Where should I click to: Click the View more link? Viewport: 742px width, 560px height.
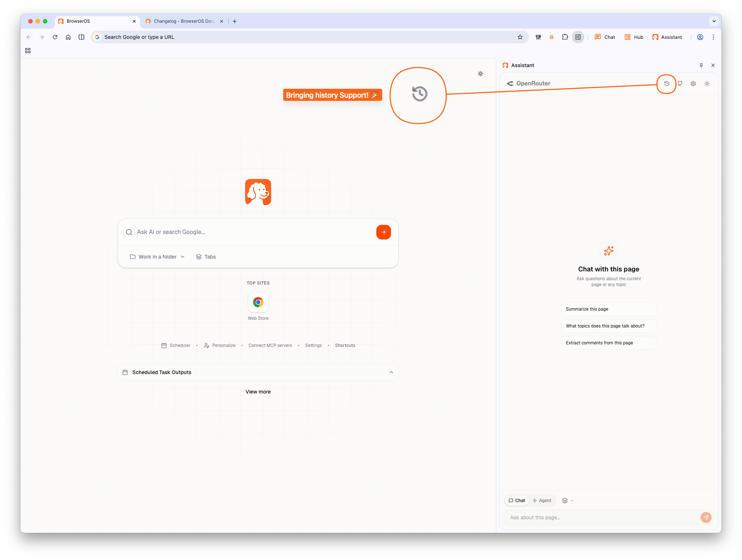click(258, 392)
